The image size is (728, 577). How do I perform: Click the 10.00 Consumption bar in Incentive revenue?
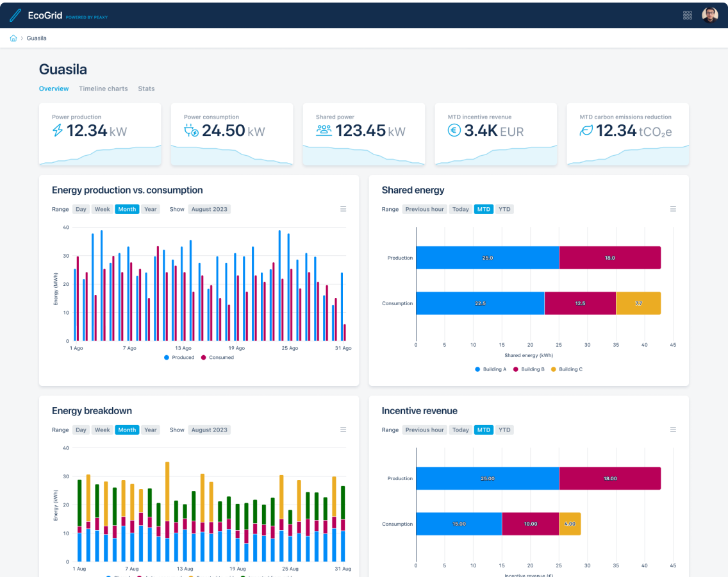point(531,524)
